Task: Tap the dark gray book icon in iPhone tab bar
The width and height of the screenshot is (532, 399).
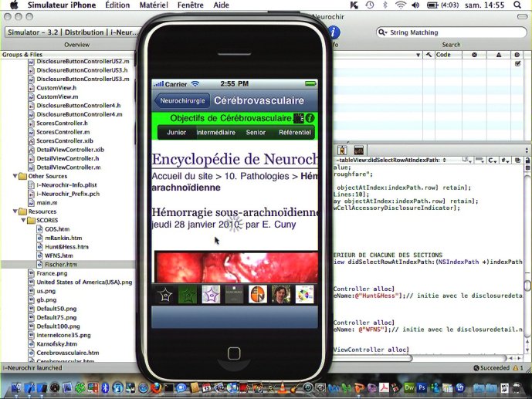Action: (234, 294)
